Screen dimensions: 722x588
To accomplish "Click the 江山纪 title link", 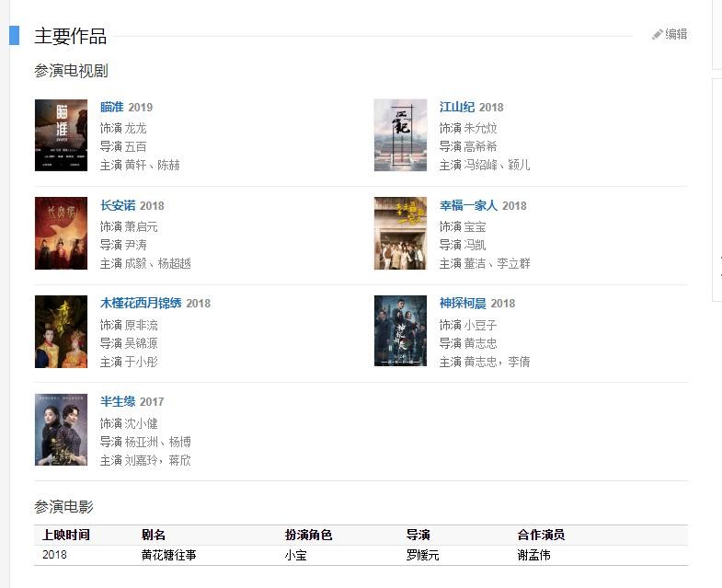I will tap(456, 107).
